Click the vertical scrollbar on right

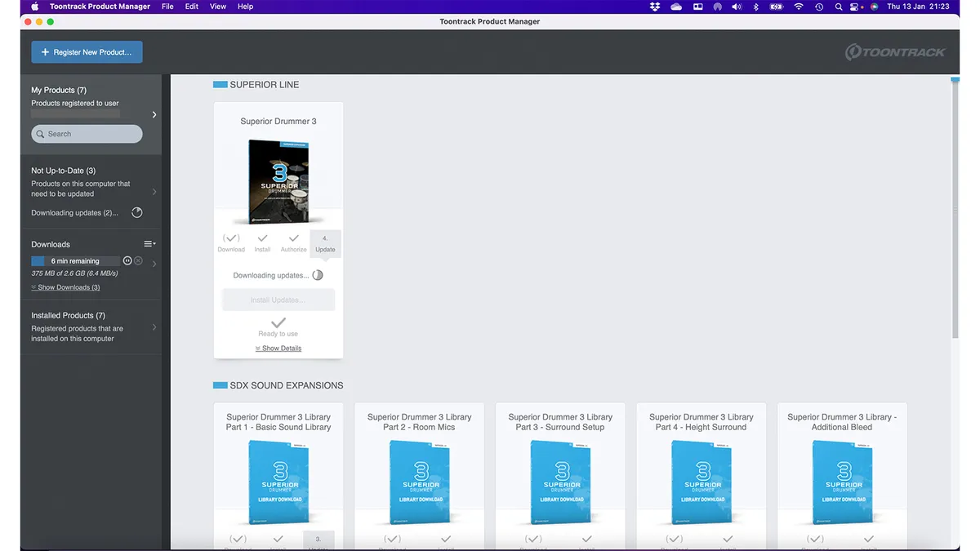(x=955, y=208)
